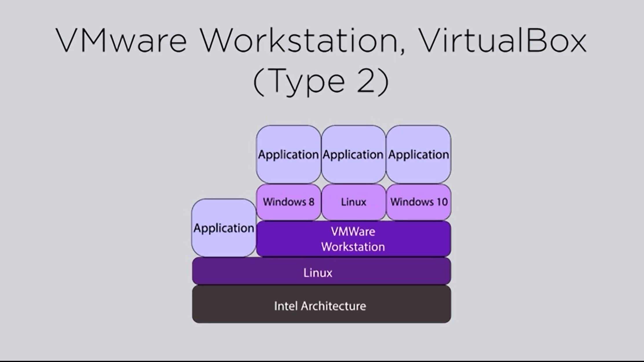Click the Windows 10 guest OS box

pyautogui.click(x=418, y=202)
